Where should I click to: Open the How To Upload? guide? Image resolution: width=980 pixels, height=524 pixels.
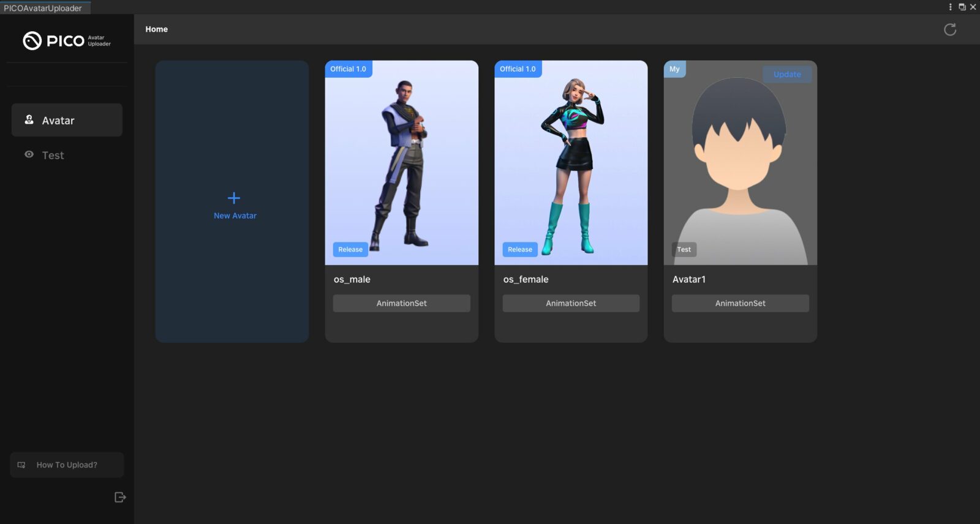coord(67,465)
